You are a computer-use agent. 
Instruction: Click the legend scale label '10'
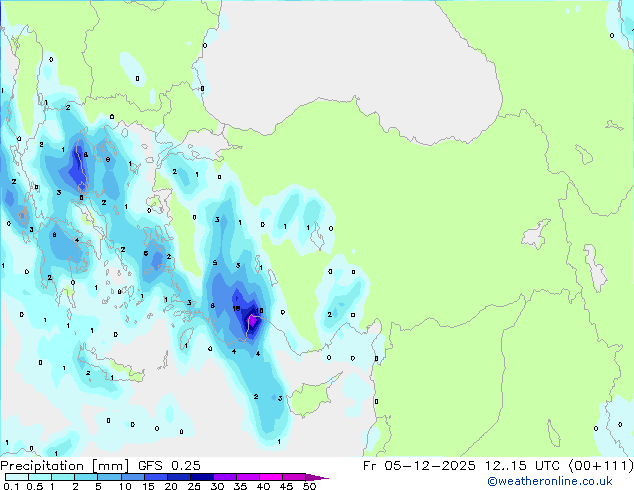125,486
